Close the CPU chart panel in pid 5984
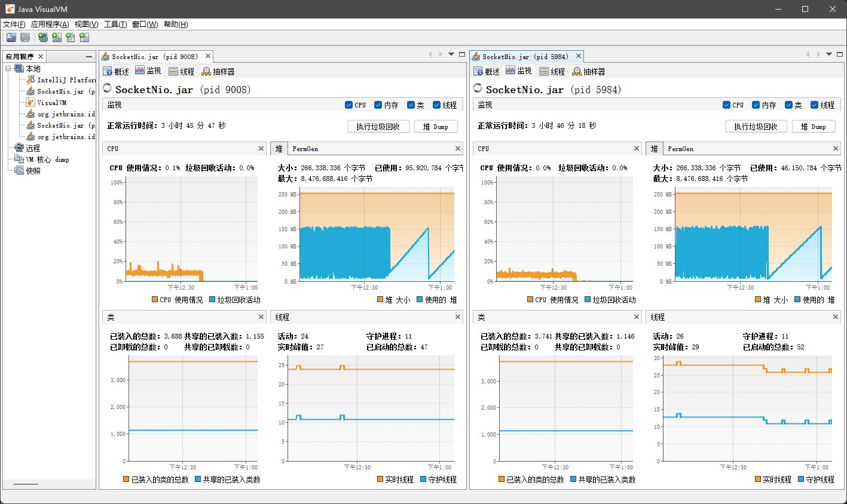The height and width of the screenshot is (504, 847). (637, 148)
